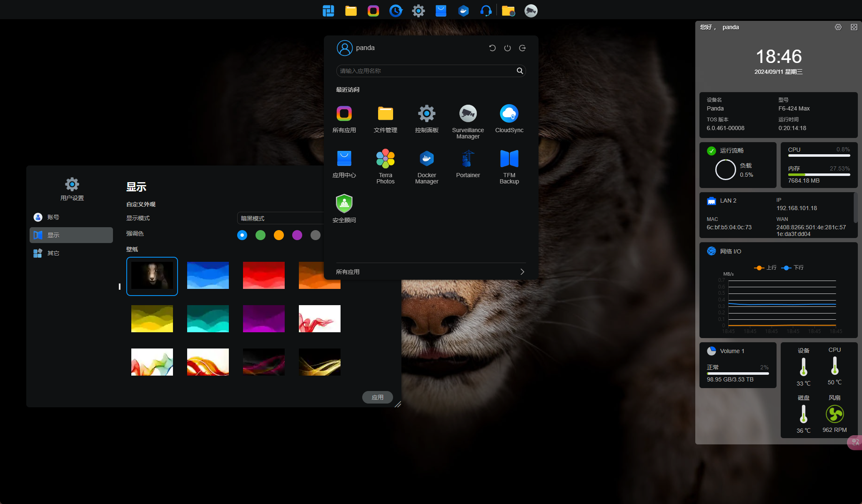Select the rainbow ribbon wallpaper

click(152, 362)
